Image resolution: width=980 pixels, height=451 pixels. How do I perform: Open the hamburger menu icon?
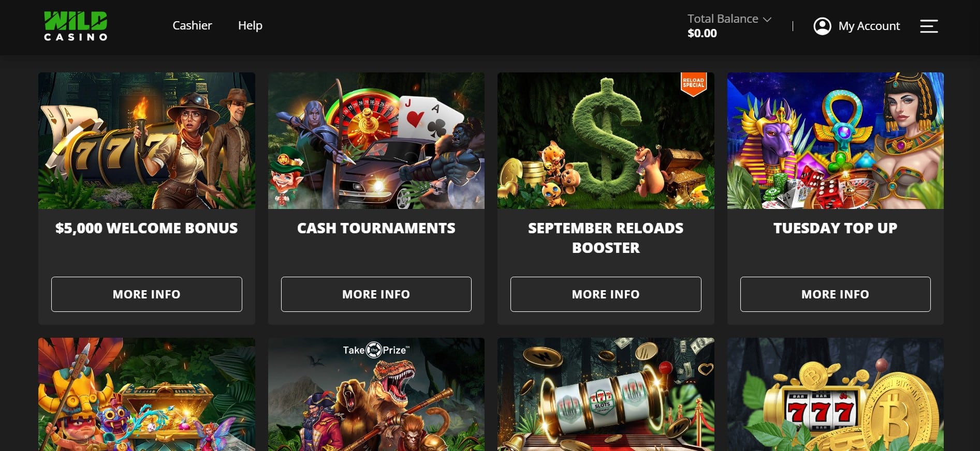[x=929, y=26]
